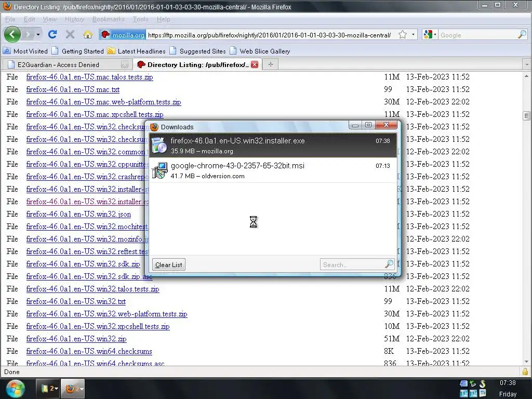Open the Google search engine selector dropdown

coord(430,35)
